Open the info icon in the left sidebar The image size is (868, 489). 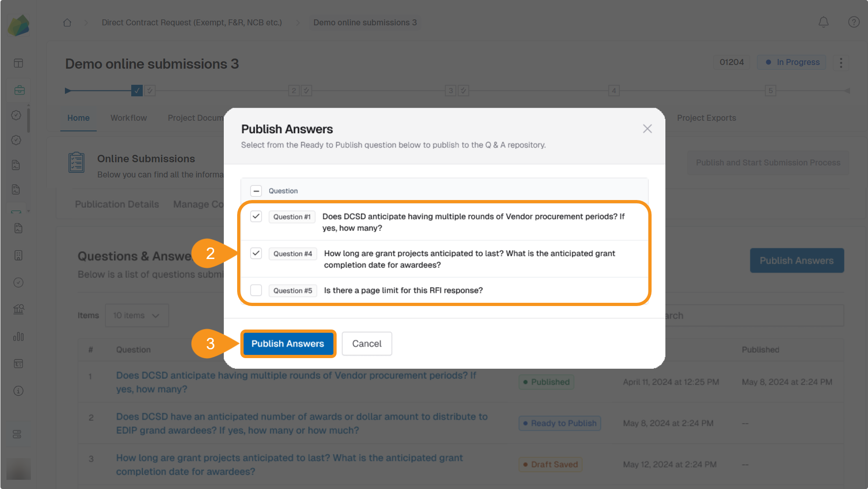(18, 391)
